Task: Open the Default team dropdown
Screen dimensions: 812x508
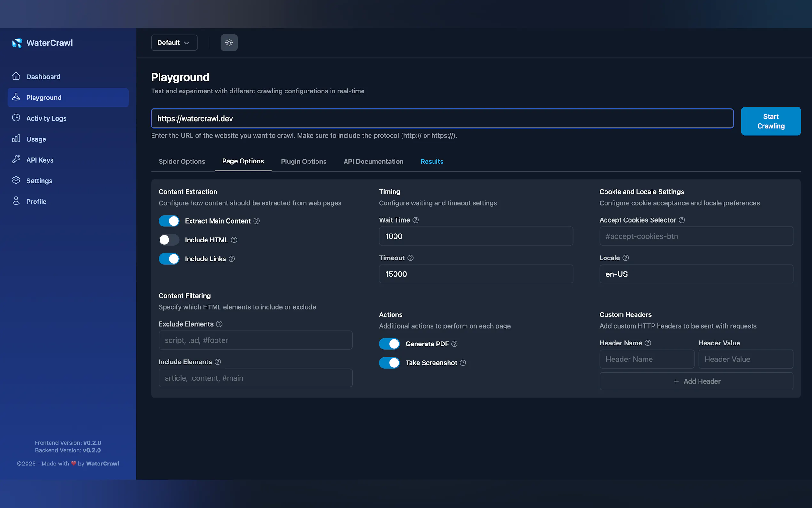Action: tap(174, 43)
